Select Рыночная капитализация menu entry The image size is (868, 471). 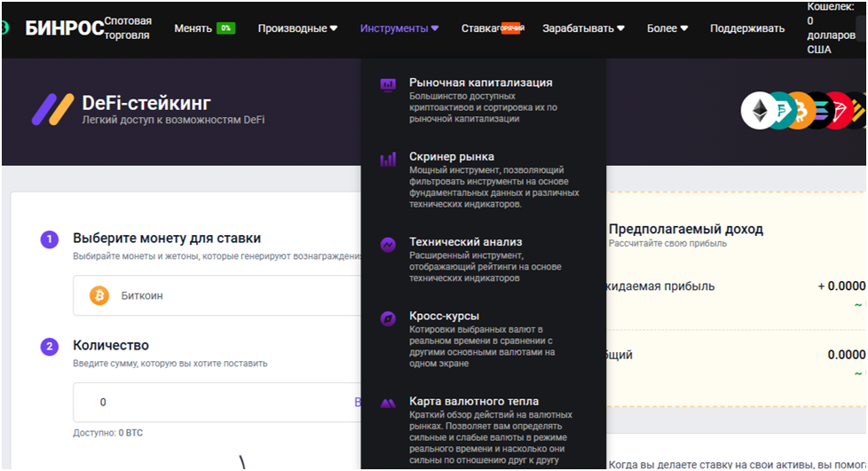(483, 99)
